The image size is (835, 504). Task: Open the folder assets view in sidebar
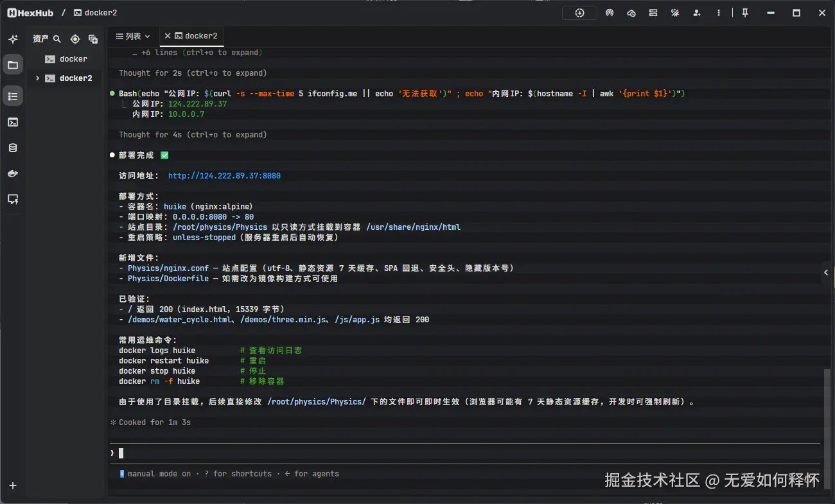coord(13,65)
